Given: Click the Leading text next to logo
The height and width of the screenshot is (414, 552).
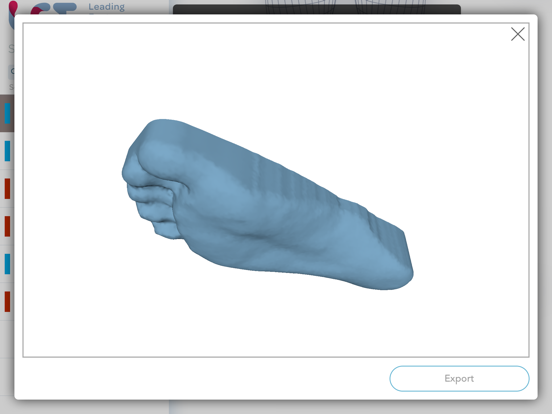Looking at the screenshot, I should [106, 7].
